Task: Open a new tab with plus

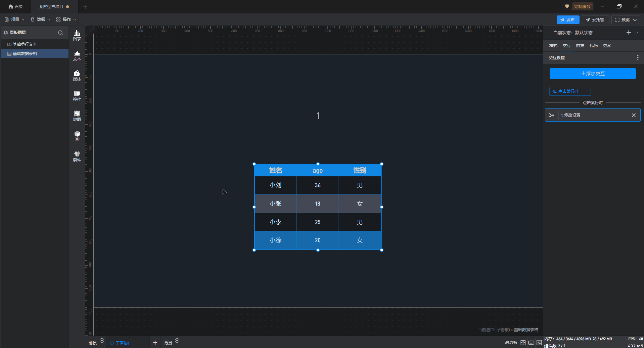Action: pos(85,7)
